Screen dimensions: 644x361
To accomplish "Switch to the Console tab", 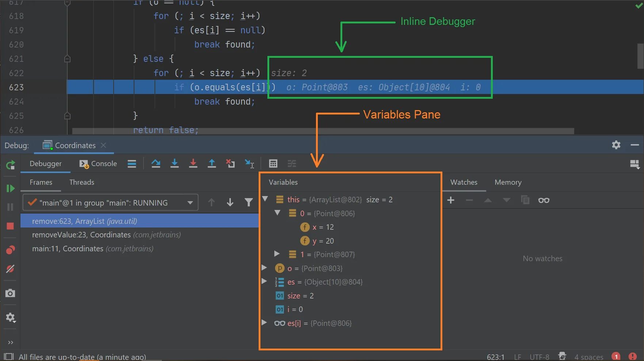I will (98, 163).
